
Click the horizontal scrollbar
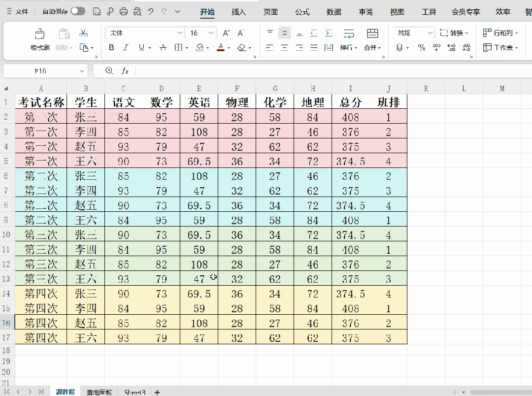point(501,392)
